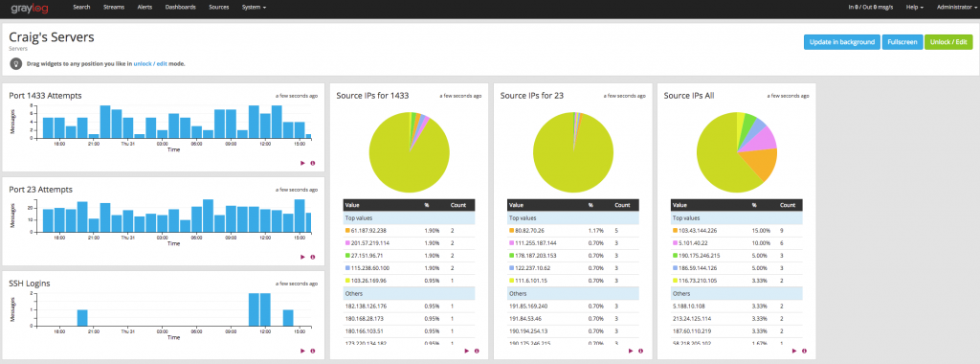Click the pink swatch beside 5.101.40.22
Screen dimensions: 980x364
[x=675, y=242]
